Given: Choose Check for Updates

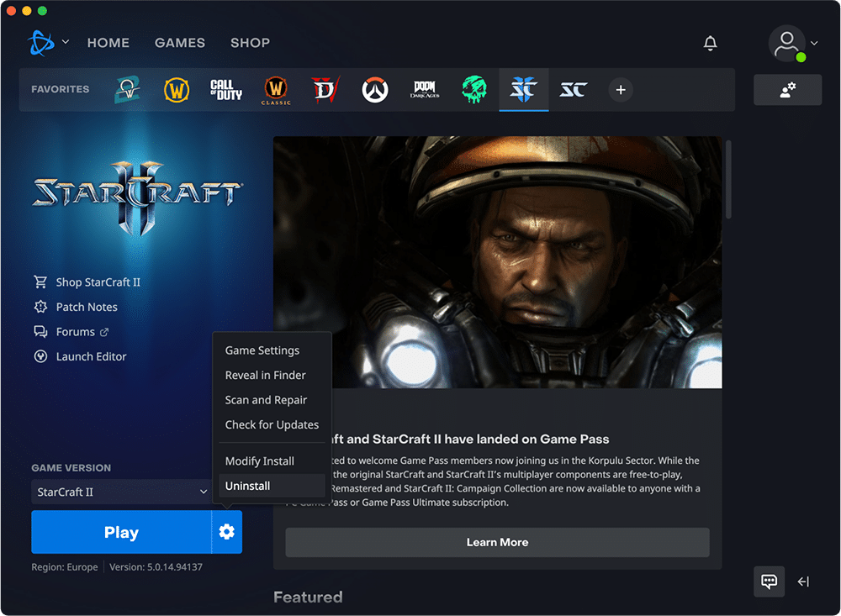Looking at the screenshot, I should click(272, 424).
